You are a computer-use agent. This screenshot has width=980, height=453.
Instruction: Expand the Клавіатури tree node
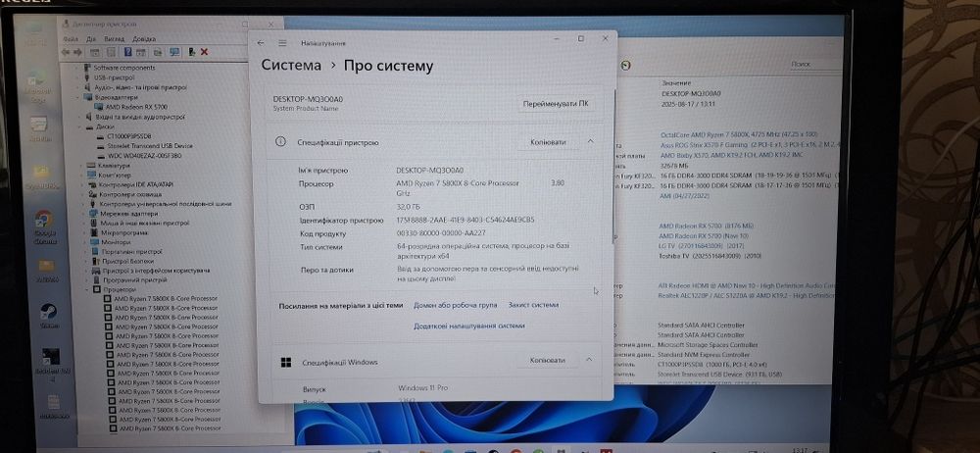(81, 165)
